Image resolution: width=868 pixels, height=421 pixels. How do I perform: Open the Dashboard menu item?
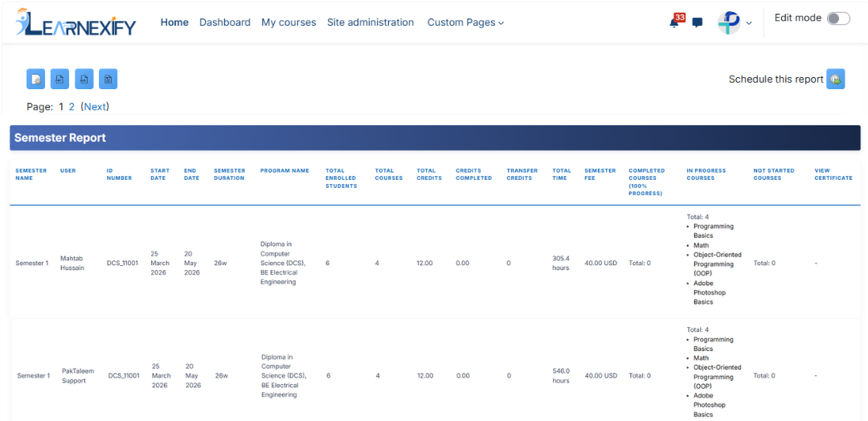pyautogui.click(x=225, y=22)
